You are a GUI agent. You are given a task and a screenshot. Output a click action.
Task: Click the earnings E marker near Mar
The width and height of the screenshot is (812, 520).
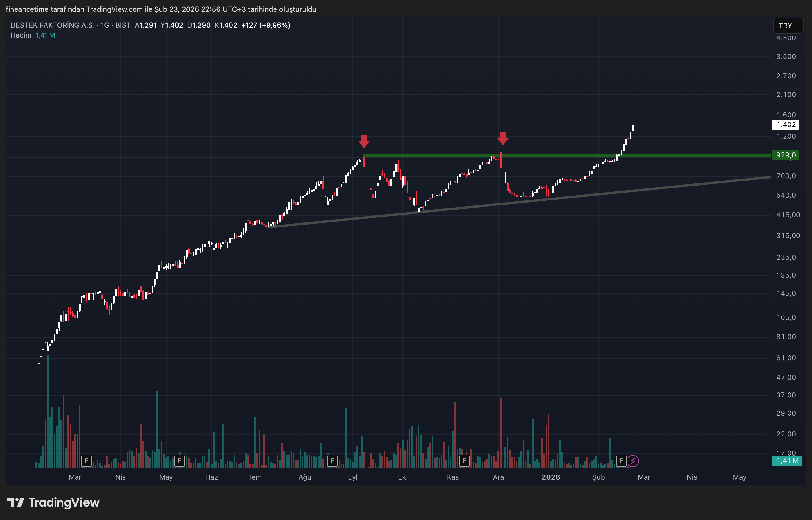pos(86,461)
